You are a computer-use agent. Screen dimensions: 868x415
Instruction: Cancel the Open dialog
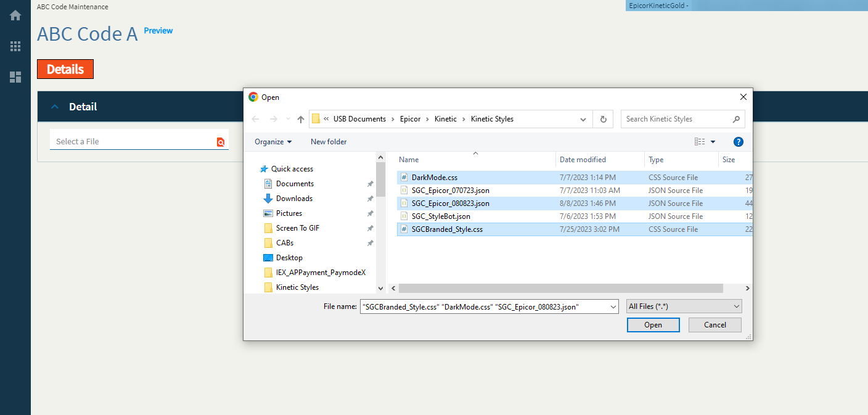(715, 325)
